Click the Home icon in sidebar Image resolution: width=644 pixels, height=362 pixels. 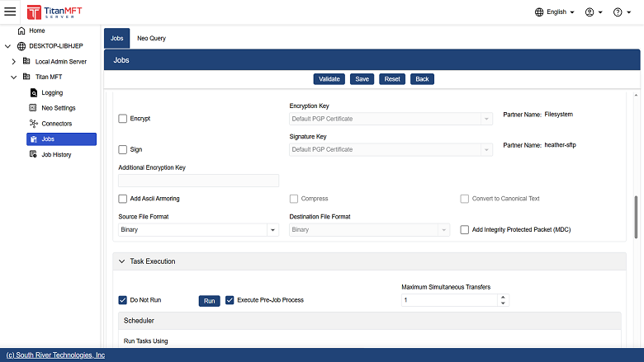pos(21,31)
